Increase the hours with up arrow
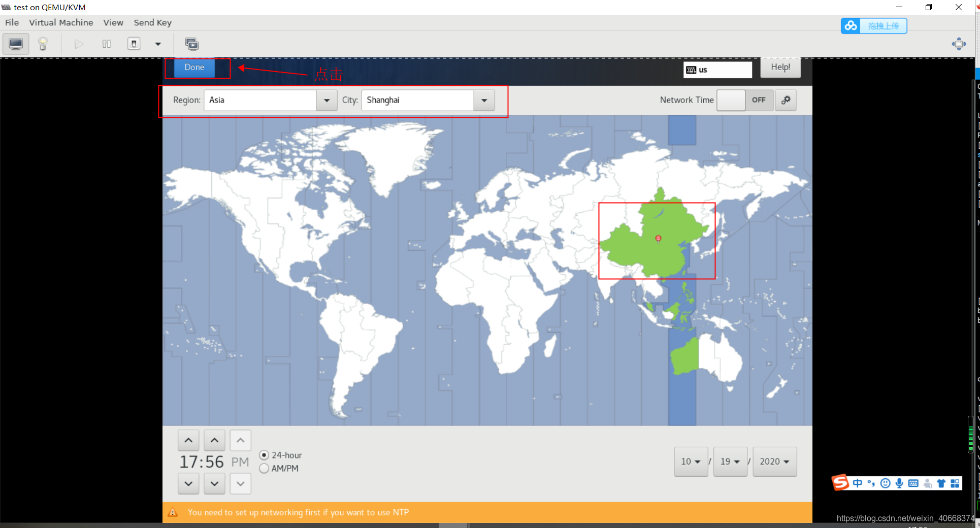 click(x=188, y=441)
